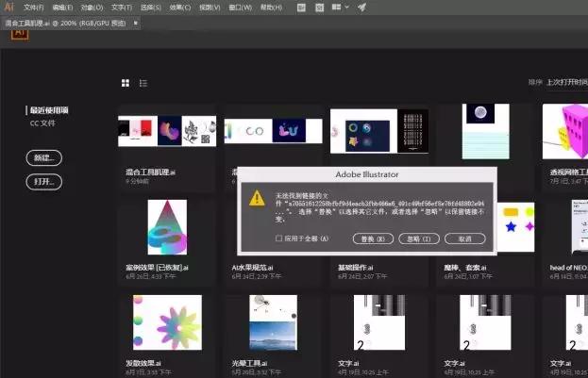Switch to grid view of recent files
The height and width of the screenshot is (378, 588).
[126, 83]
